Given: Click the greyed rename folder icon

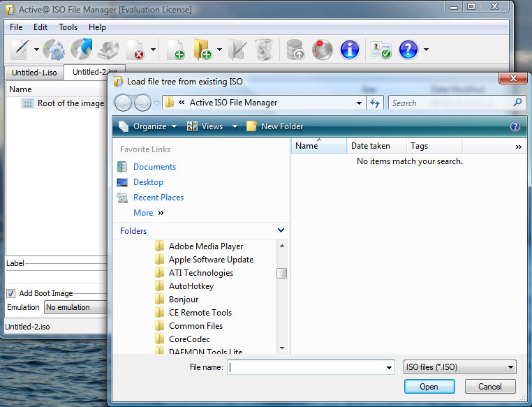Looking at the screenshot, I should point(237,50).
